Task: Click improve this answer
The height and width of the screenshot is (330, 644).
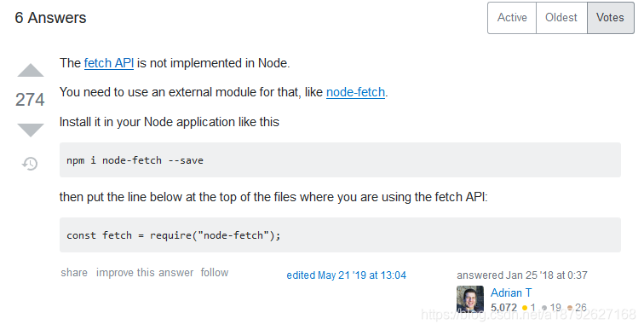Action: [145, 273]
